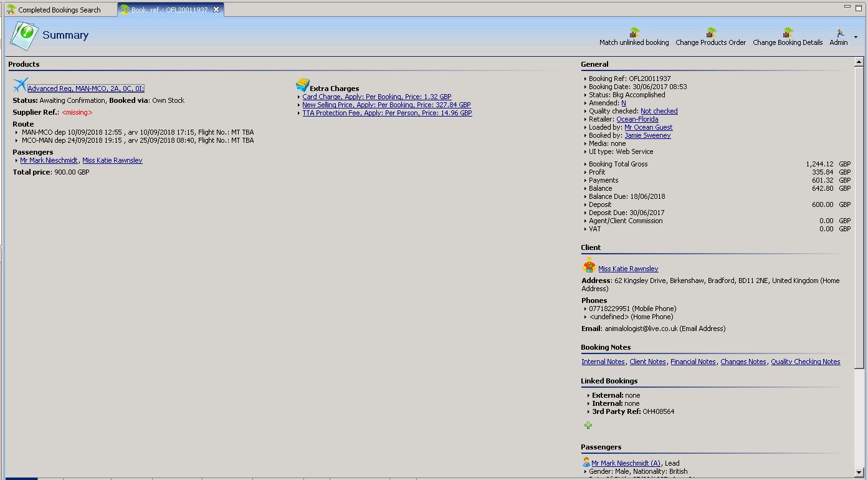Click the 3rd Party Ref OH408564 entry

(x=633, y=412)
